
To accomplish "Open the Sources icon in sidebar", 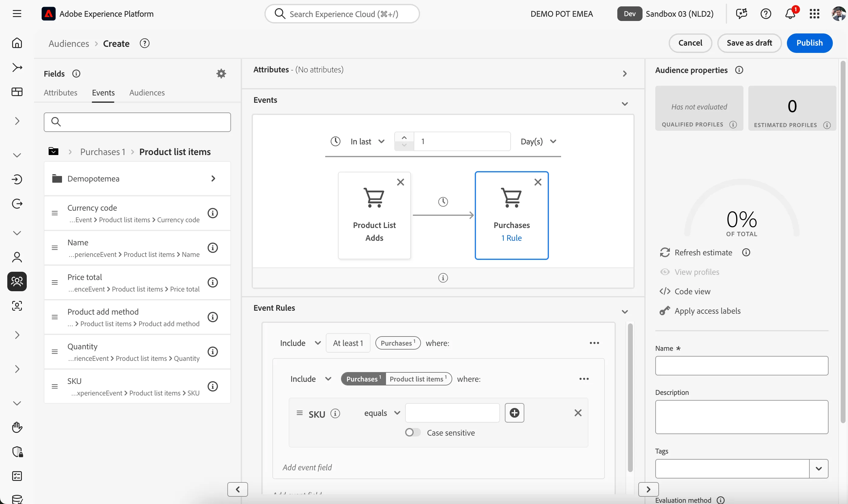I will [17, 179].
